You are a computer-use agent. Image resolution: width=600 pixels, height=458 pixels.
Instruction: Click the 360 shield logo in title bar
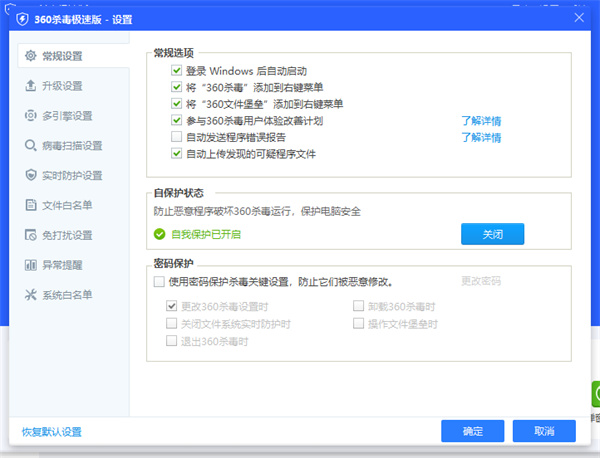(23, 19)
